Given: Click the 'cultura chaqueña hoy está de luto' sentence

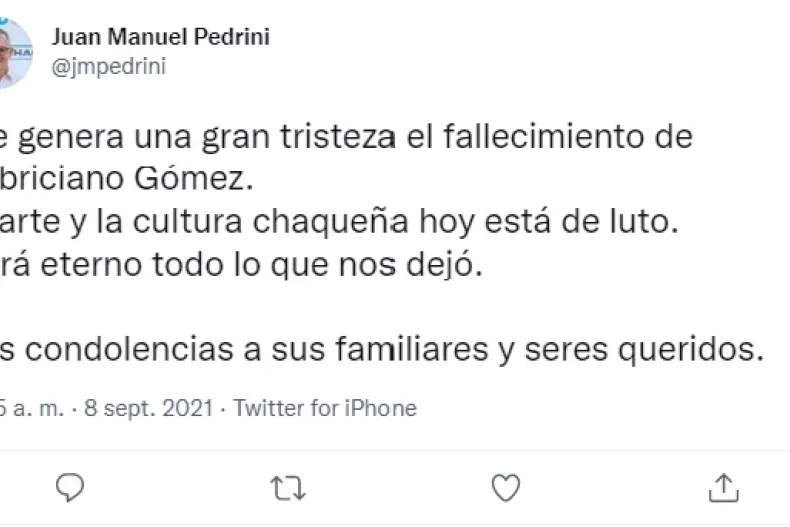Looking at the screenshot, I should click(340, 225).
